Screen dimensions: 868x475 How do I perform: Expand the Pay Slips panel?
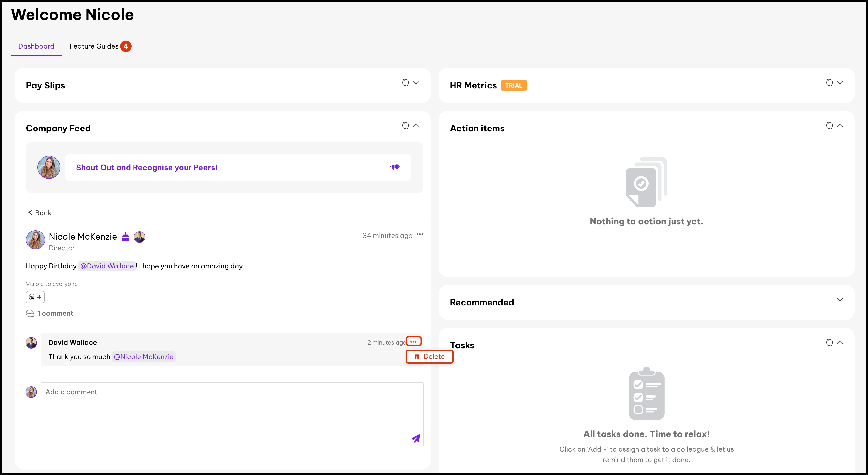click(416, 83)
